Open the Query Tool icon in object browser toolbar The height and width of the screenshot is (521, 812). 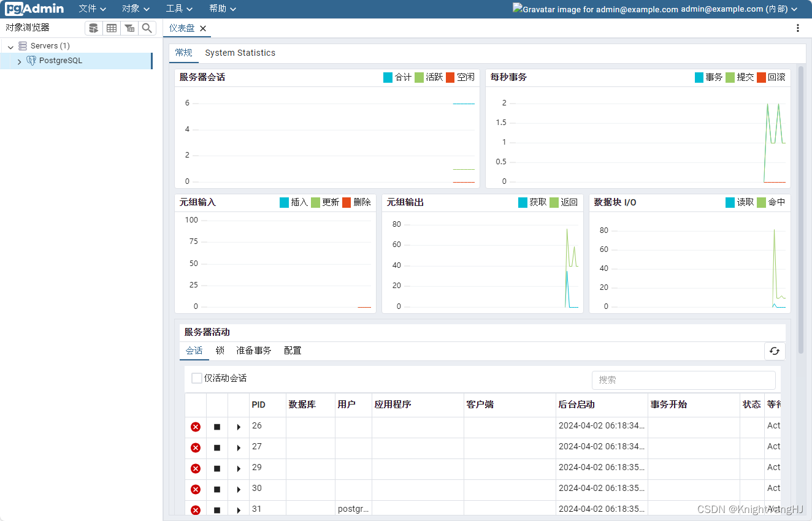click(x=93, y=28)
